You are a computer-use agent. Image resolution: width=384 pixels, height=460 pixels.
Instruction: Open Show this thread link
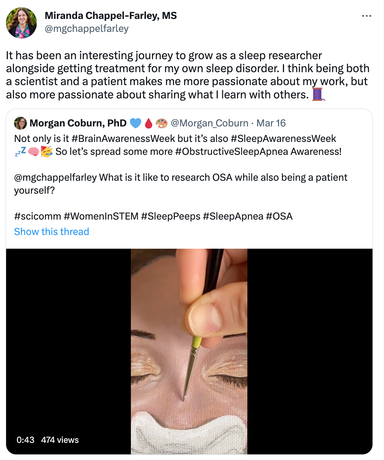(52, 231)
